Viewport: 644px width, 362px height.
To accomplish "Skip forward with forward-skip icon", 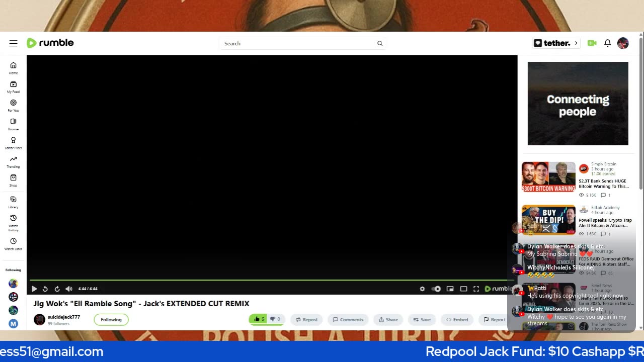I will point(57,289).
